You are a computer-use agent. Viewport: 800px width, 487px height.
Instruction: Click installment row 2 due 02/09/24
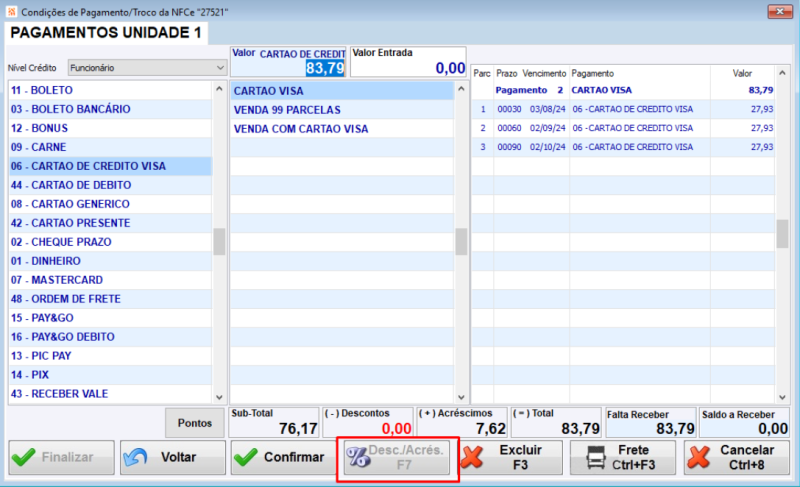point(623,128)
